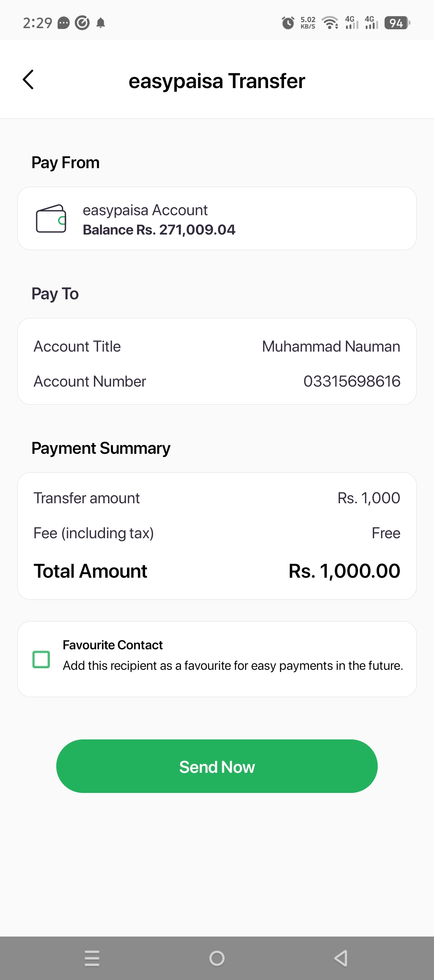This screenshot has width=434, height=980.
Task: Tap the alarm clock status icon
Action: pyautogui.click(x=288, y=23)
